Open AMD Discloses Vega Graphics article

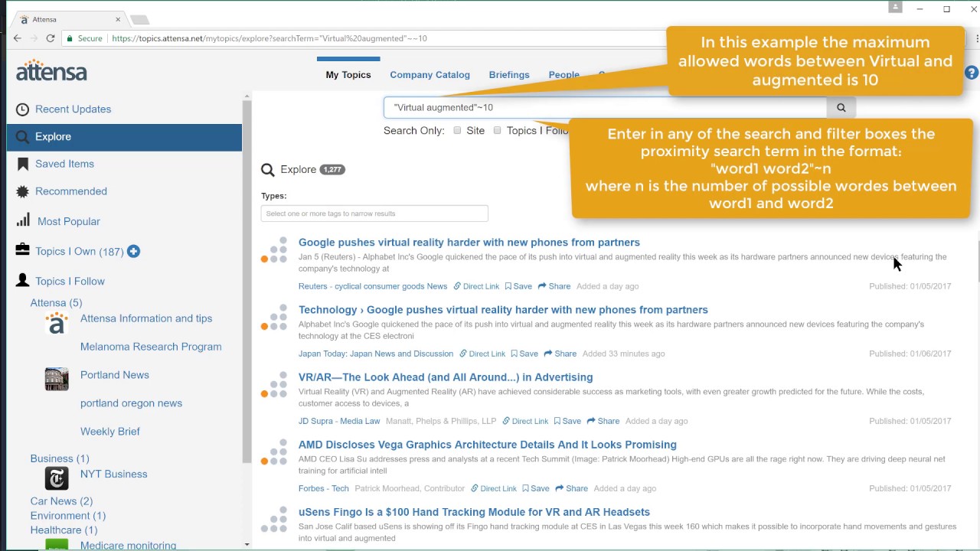[488, 445]
